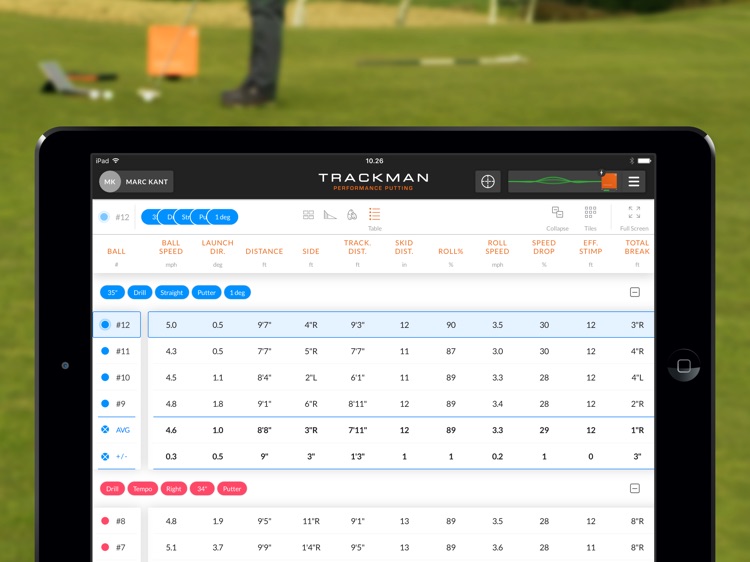Click ball #7 launch direction 3.7
Image resolution: width=750 pixels, height=562 pixels.
tap(218, 547)
